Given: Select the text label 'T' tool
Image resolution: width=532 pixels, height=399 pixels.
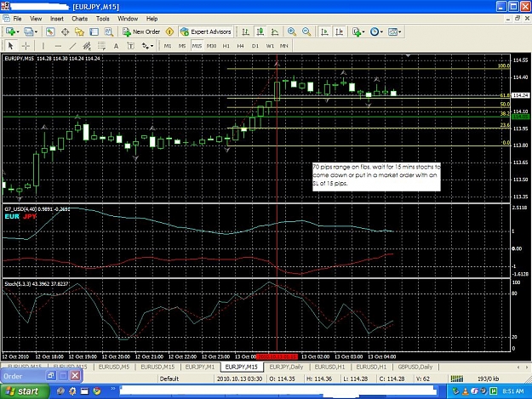Looking at the screenshot, I should tap(130, 46).
